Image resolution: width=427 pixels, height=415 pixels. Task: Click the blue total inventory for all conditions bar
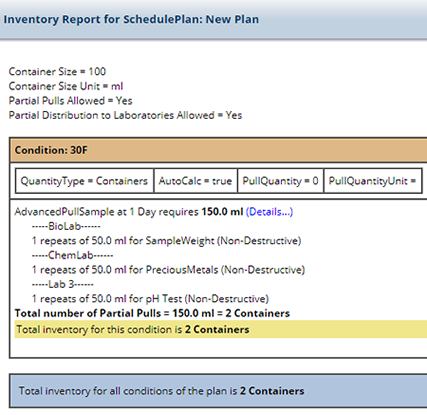(218, 391)
